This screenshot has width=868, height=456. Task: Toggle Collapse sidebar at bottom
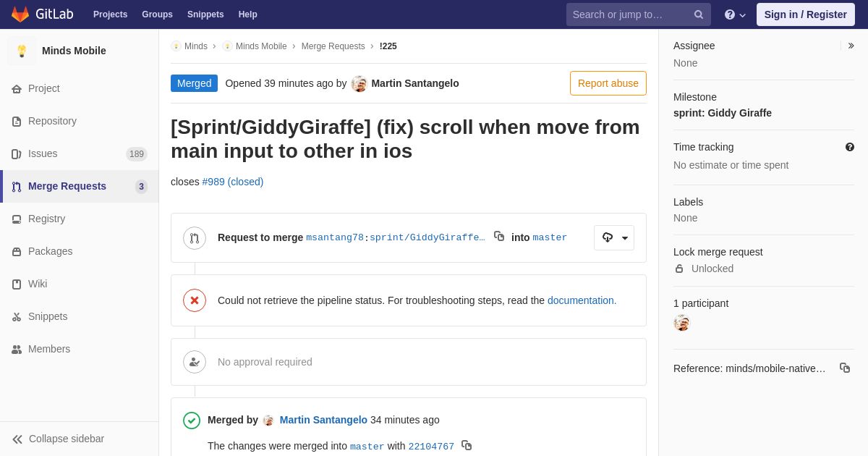[x=58, y=439]
